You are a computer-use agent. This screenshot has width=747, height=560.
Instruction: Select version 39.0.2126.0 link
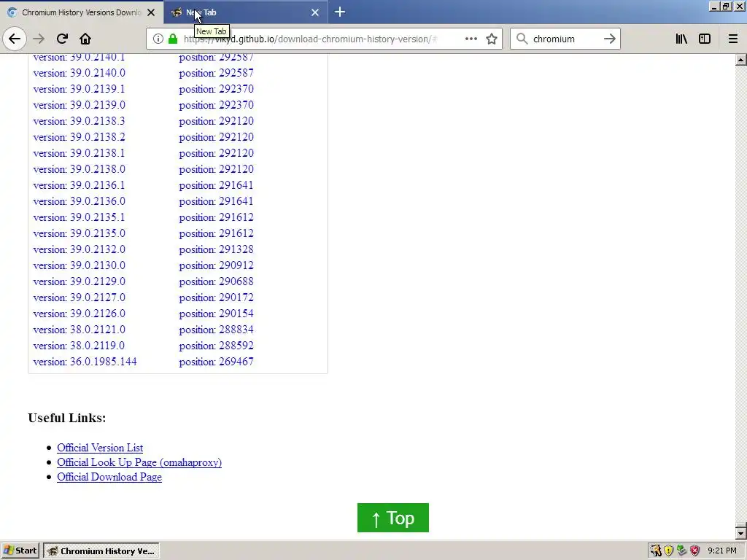(x=79, y=314)
